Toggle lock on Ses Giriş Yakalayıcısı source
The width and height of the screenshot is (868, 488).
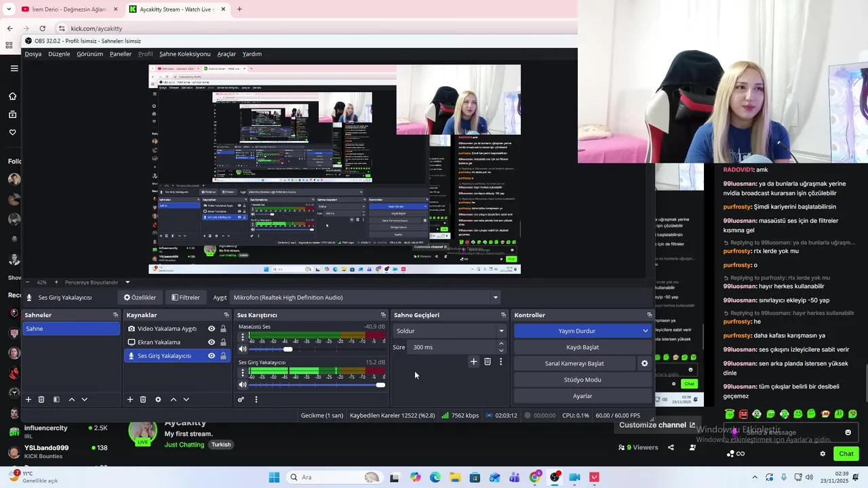[223, 356]
